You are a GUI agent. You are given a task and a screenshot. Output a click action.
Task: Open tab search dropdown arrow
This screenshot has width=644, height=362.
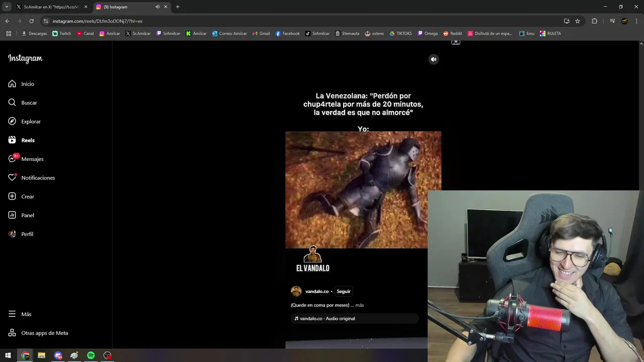(x=7, y=7)
